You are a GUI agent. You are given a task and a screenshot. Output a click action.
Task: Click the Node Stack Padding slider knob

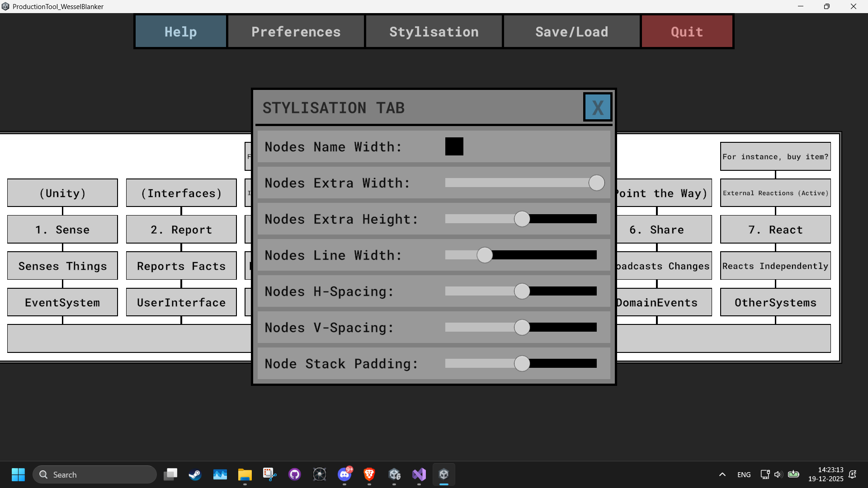coord(522,364)
